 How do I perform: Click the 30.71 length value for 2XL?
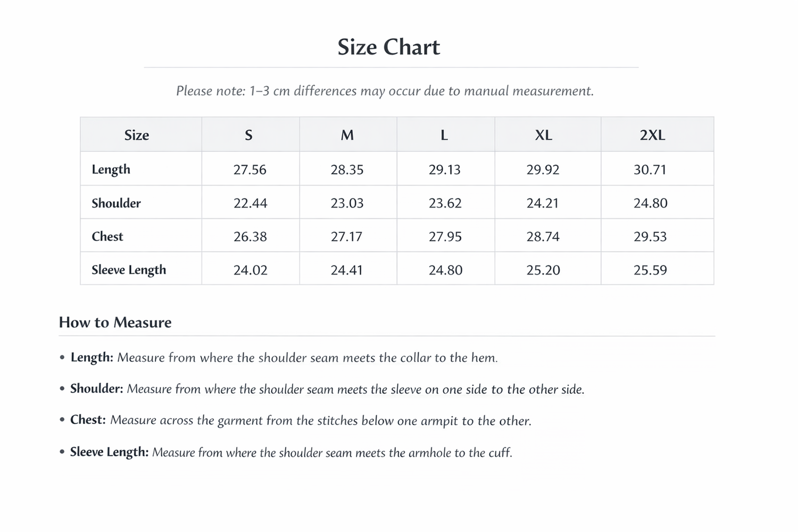650,170
